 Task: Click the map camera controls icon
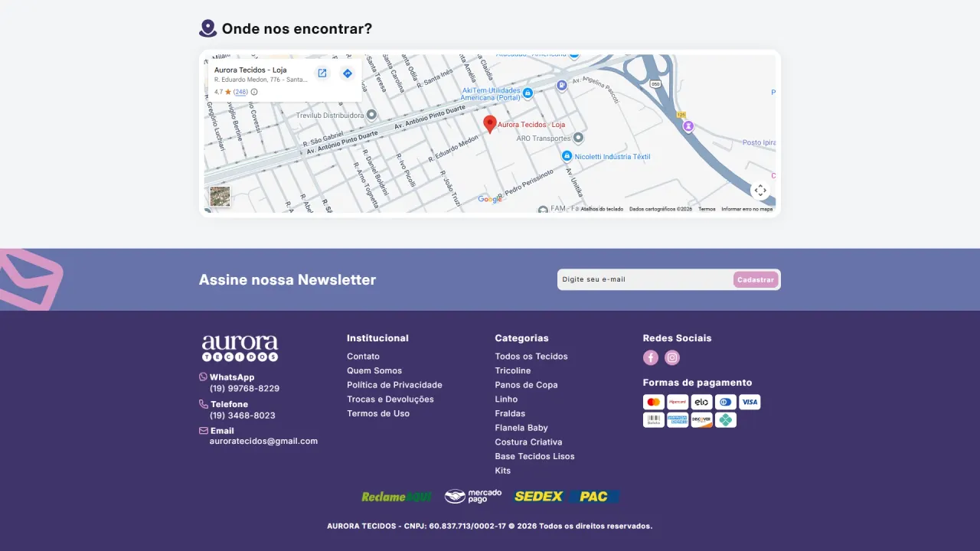click(x=759, y=191)
